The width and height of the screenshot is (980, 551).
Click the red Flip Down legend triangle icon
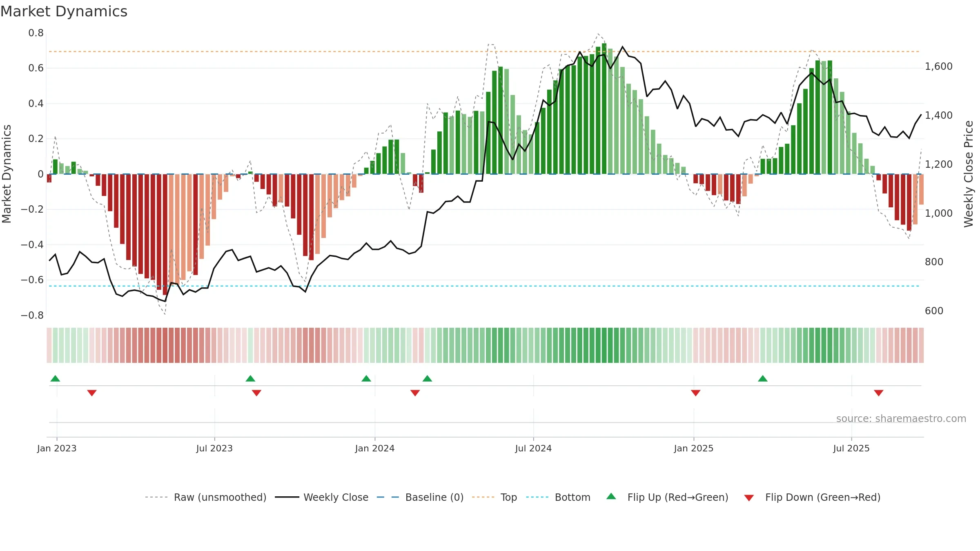(x=749, y=498)
